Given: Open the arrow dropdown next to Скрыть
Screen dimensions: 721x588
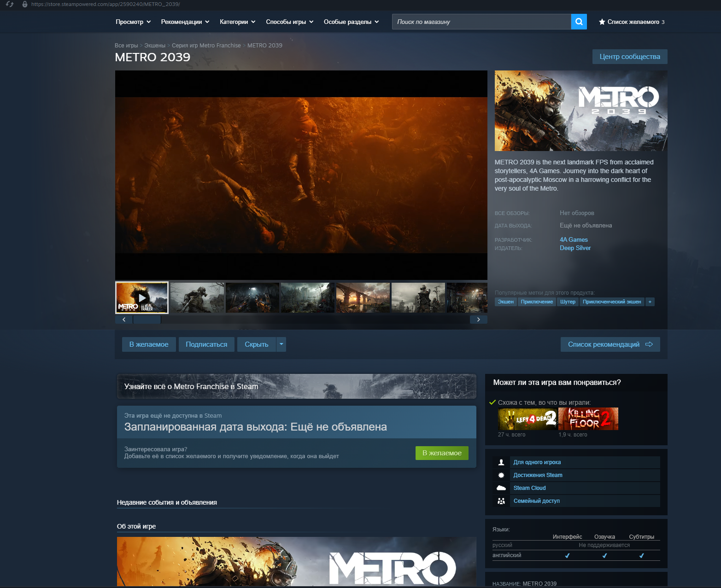Looking at the screenshot, I should click(x=281, y=344).
